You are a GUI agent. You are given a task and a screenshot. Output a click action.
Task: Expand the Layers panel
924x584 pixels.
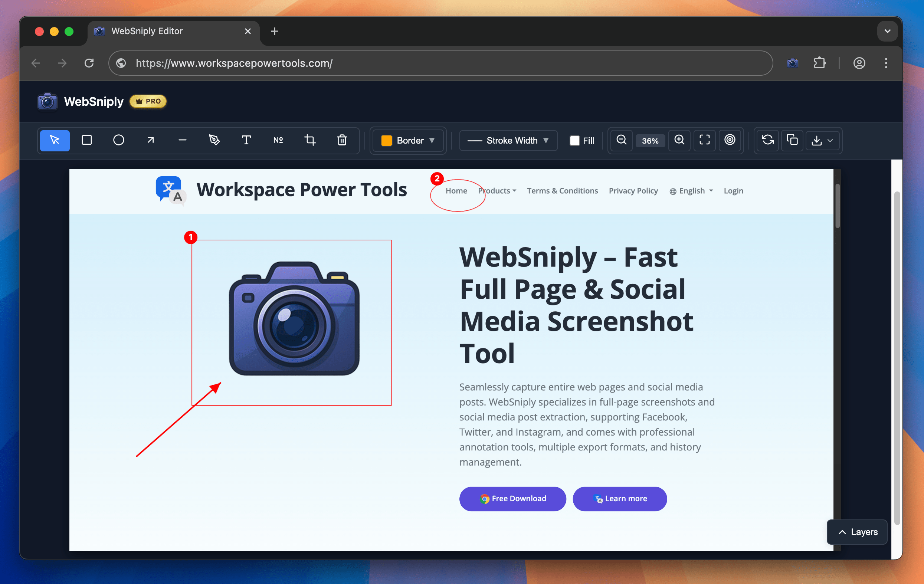click(x=857, y=532)
